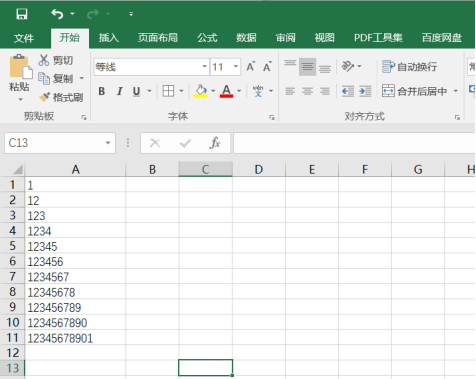476x379 pixels.
Task: Switch to the 数据 tab
Action: point(246,38)
